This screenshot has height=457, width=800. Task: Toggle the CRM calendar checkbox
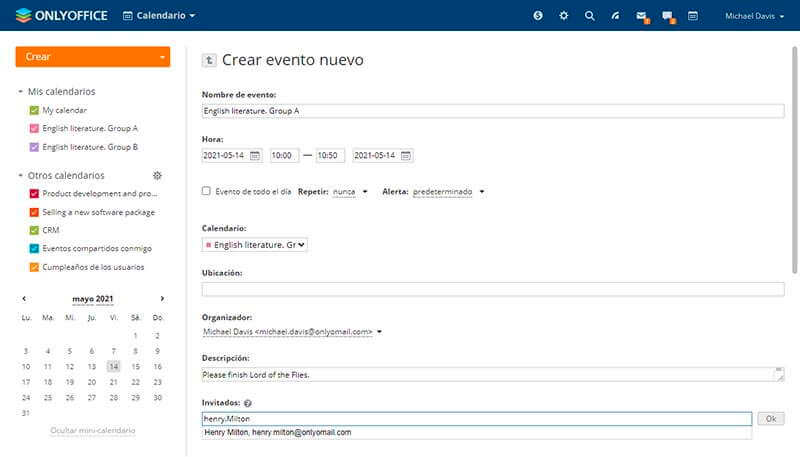[34, 230]
